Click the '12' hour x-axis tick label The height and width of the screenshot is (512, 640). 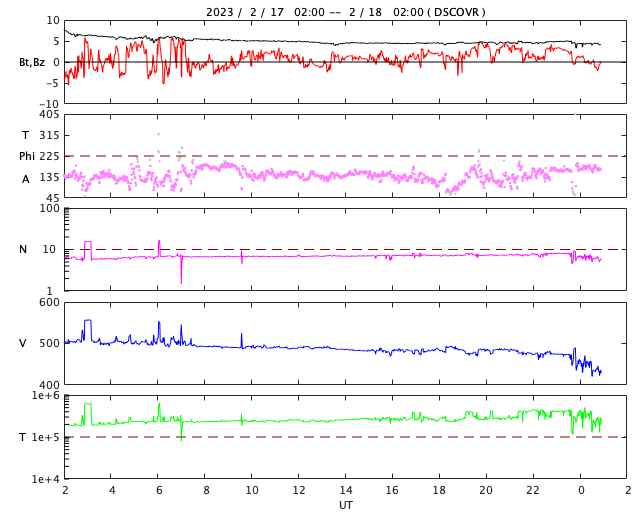point(298,490)
